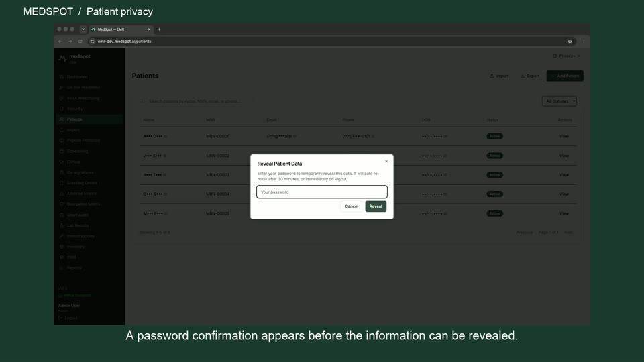The height and width of the screenshot is (362, 644).
Task: Reveal DOB in the MRN-00001 row
Action: 445,136
